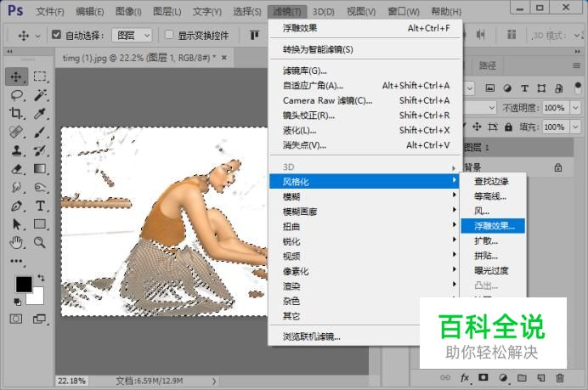Select the Move tool in toolbox
Viewport: 588px width, 390px height.
click(x=16, y=76)
